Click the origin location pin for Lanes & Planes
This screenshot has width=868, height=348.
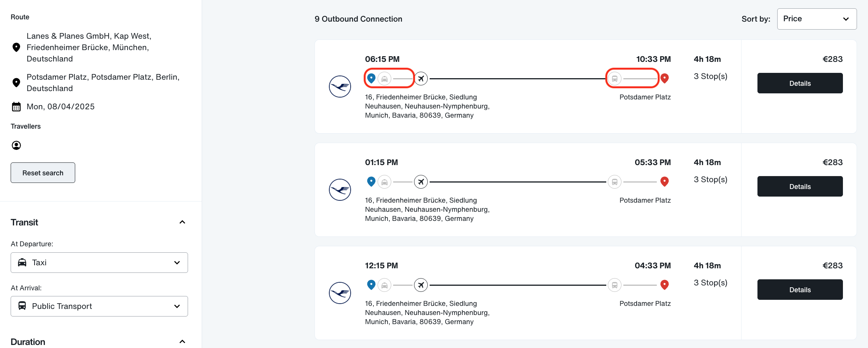(16, 47)
